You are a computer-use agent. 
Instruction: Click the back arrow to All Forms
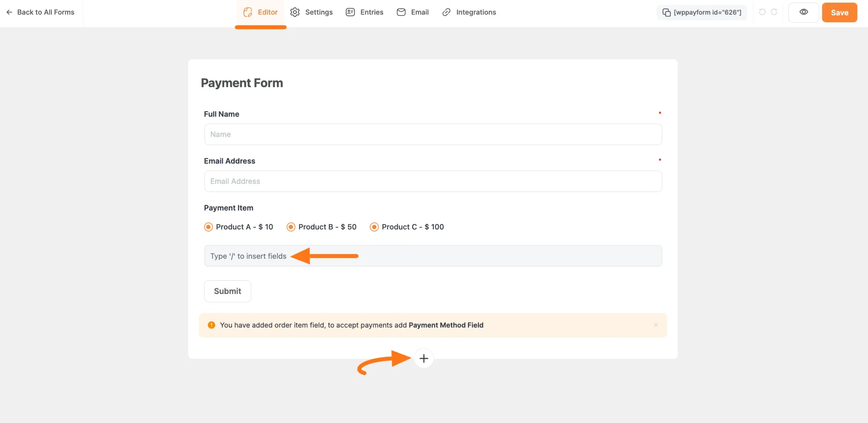[9, 12]
